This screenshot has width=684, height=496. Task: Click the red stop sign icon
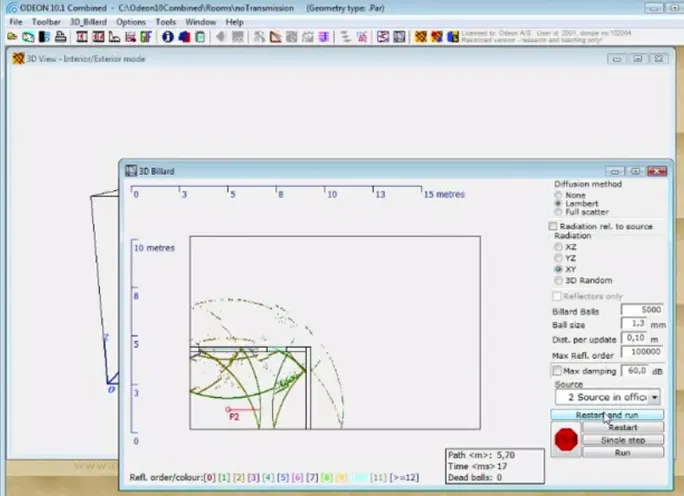coord(566,439)
